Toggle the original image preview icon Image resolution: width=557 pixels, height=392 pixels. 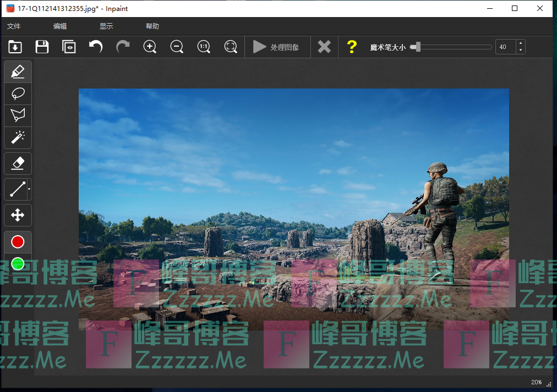tap(69, 47)
